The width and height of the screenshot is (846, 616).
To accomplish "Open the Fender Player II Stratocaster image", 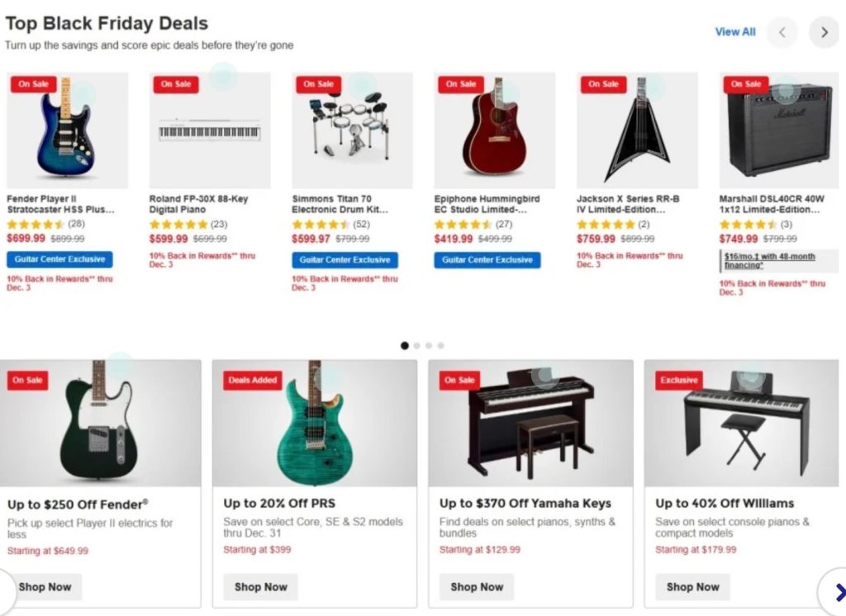I will pos(66,130).
